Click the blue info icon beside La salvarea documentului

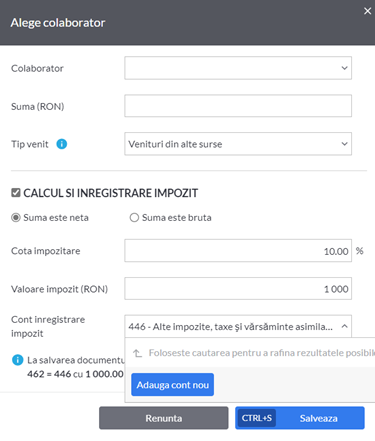point(18,360)
